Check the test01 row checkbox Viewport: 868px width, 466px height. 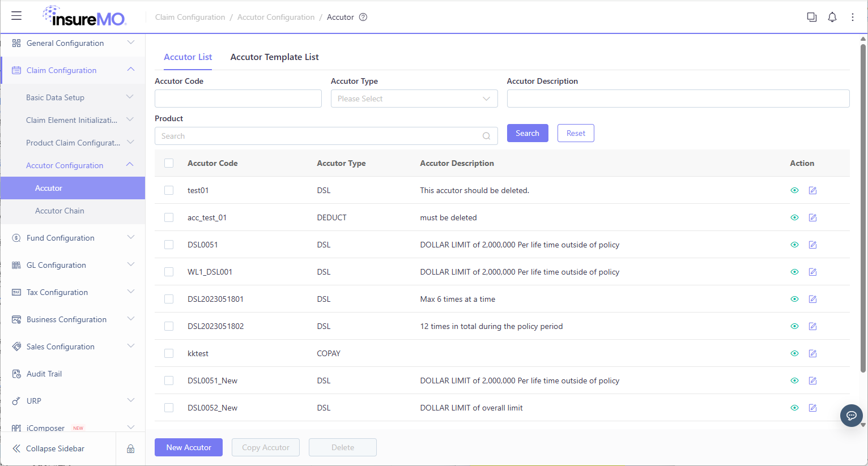(x=169, y=190)
